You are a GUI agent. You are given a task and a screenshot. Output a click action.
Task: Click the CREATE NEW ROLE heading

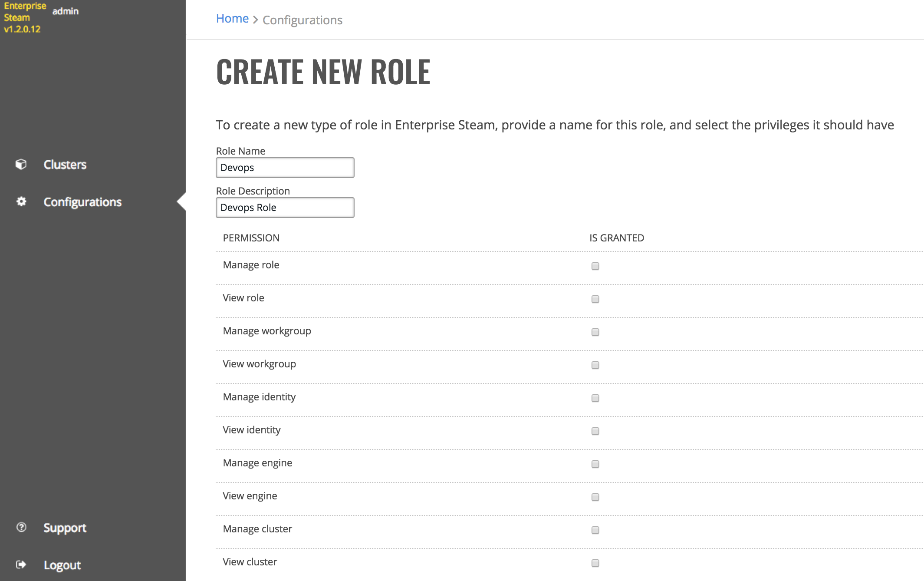[323, 72]
